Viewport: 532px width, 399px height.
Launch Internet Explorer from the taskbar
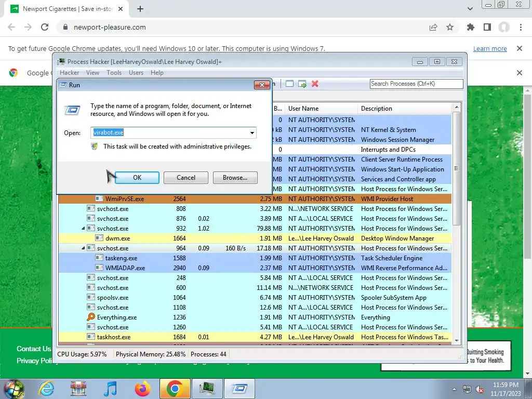46,389
